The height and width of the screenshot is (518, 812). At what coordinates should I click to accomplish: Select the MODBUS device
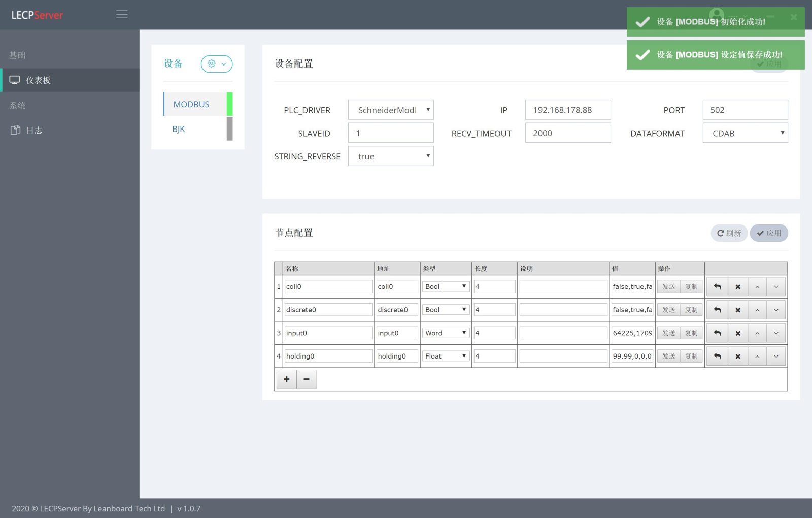tap(198, 104)
